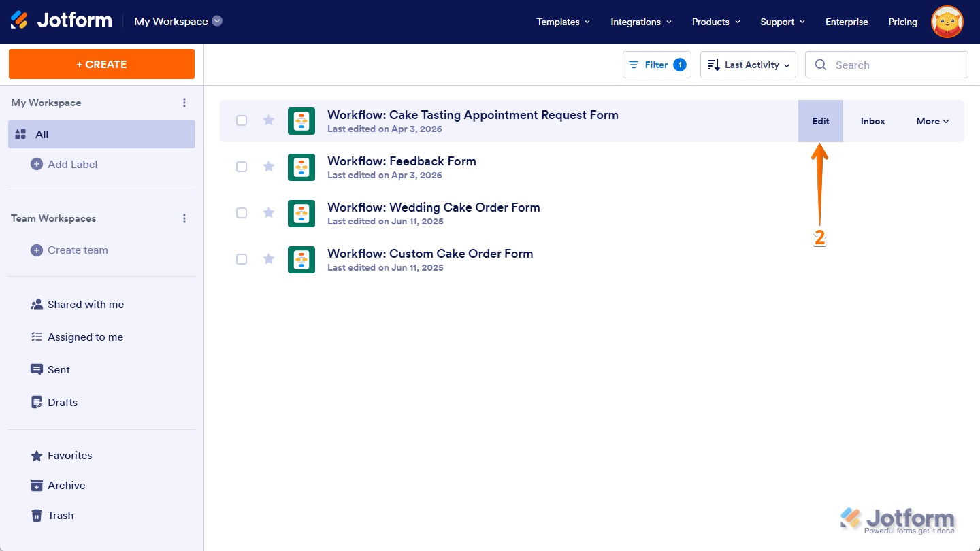Open My Workspace options via the kebab menu
This screenshot has height=551, width=980.
[x=184, y=102]
